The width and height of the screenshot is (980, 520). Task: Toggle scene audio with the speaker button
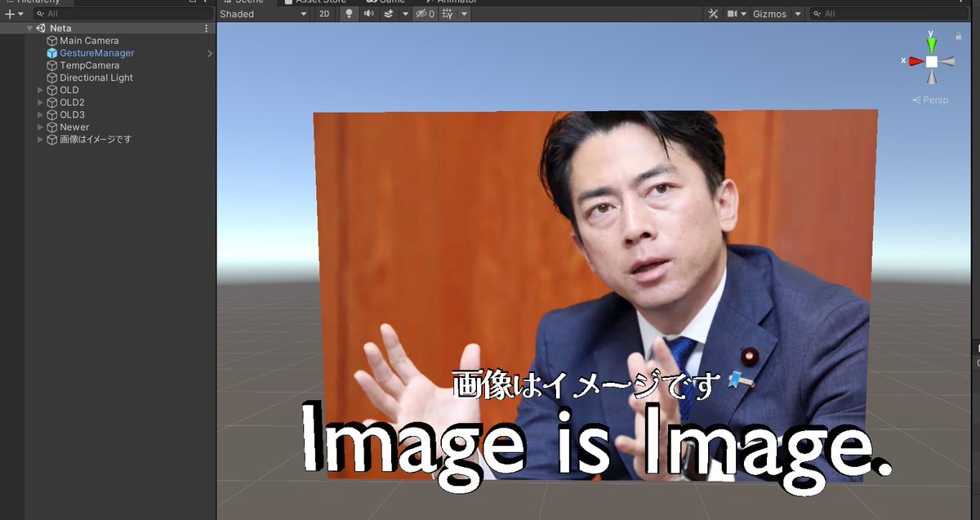click(x=368, y=14)
